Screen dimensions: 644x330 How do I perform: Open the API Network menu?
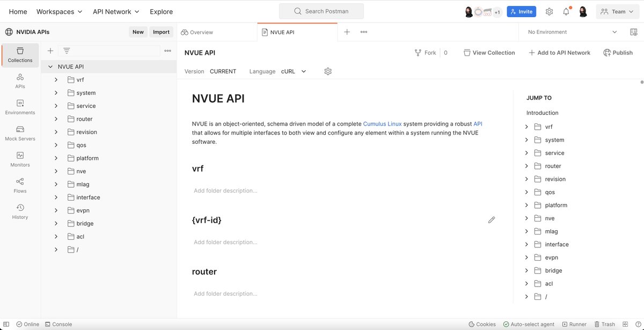click(116, 11)
